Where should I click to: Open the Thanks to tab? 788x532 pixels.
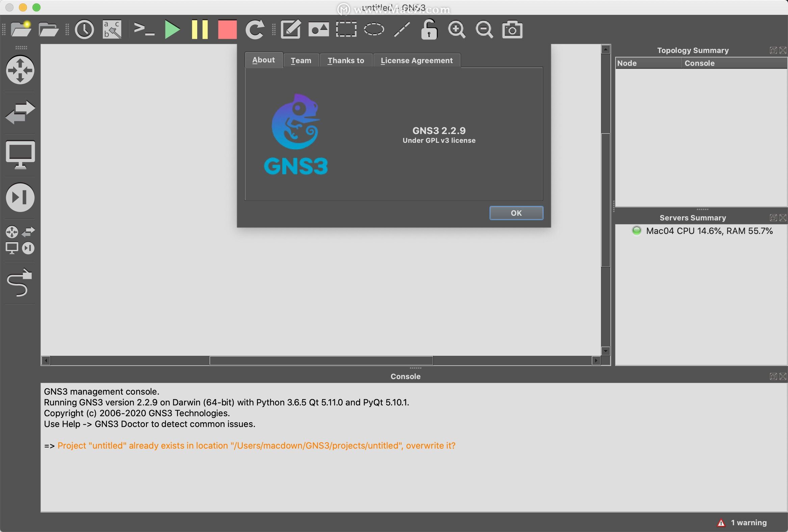click(x=346, y=60)
